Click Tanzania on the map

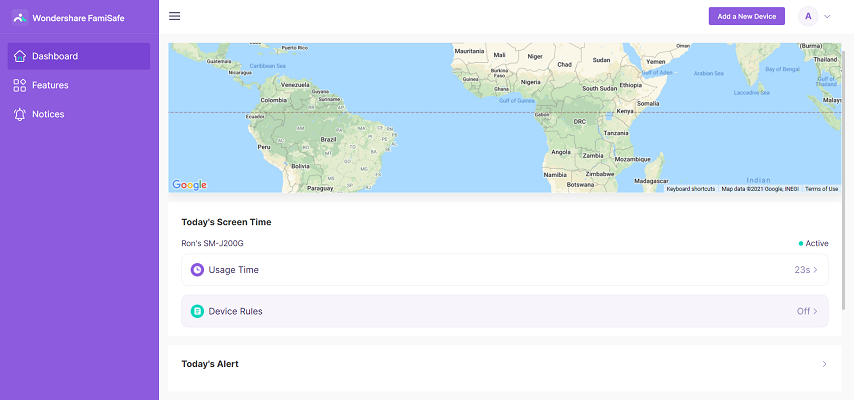[x=616, y=133]
